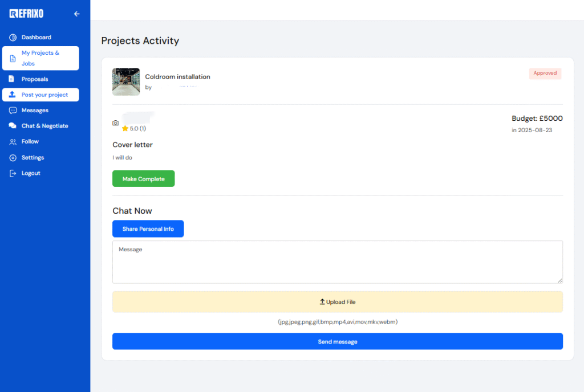Click the Messages speech bubble icon

tap(13, 111)
